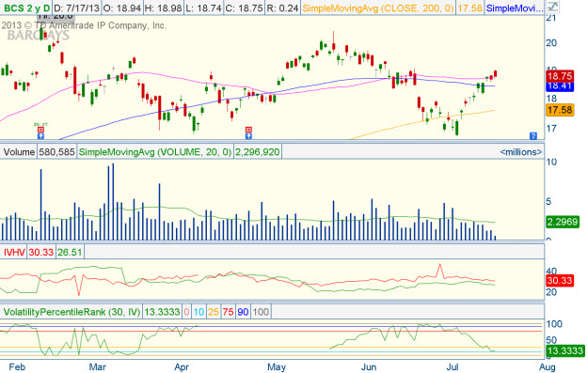Click the C: 18.75 close value
Image resolution: width=588 pixels, height=373 pixels.
(x=244, y=8)
